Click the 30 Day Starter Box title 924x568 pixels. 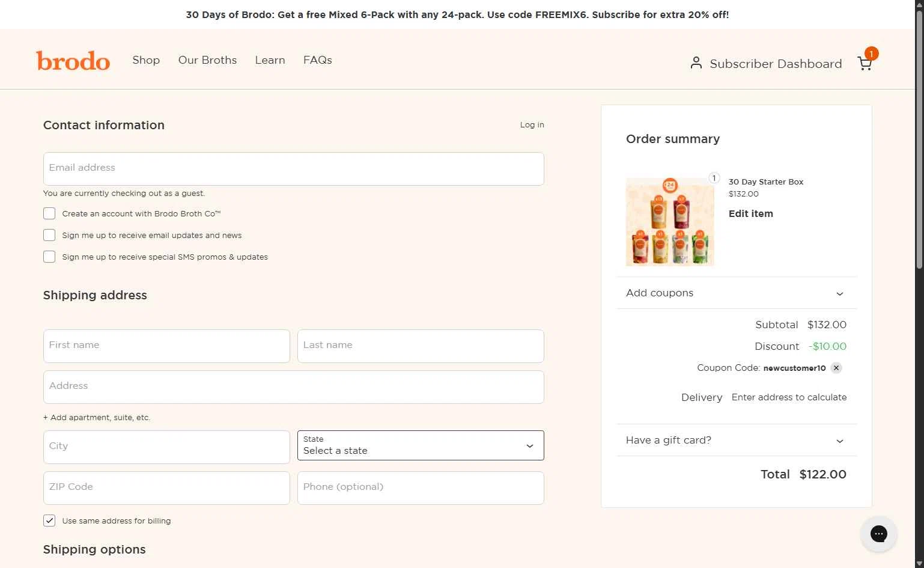[x=765, y=182]
